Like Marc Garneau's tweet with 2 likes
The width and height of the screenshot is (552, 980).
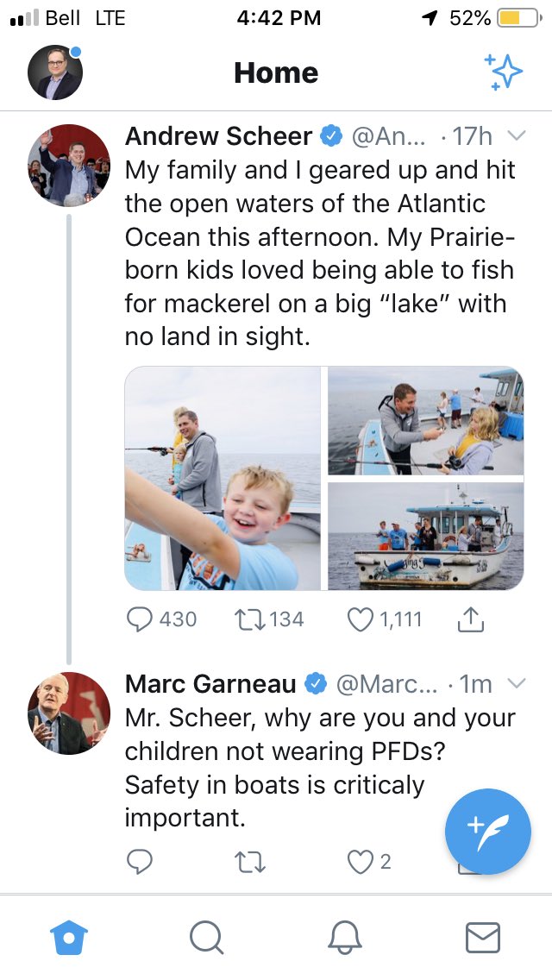360,862
